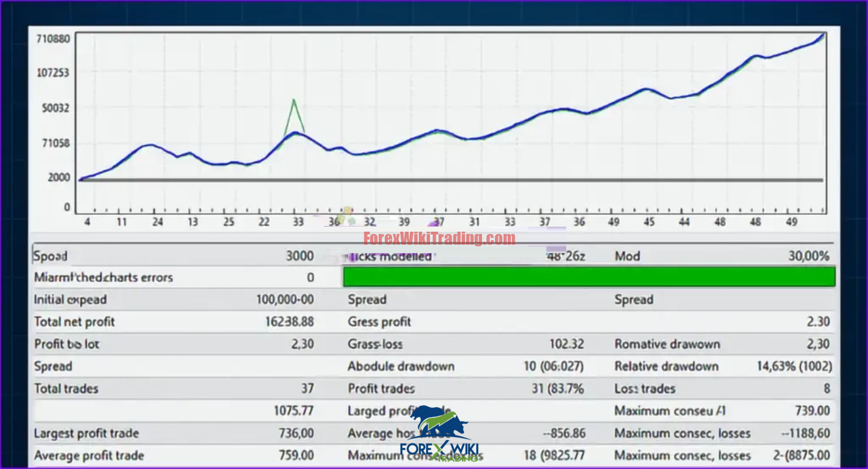Click the x-axis label 4 at chart start
Image resolution: width=868 pixels, height=469 pixels.
87,222
